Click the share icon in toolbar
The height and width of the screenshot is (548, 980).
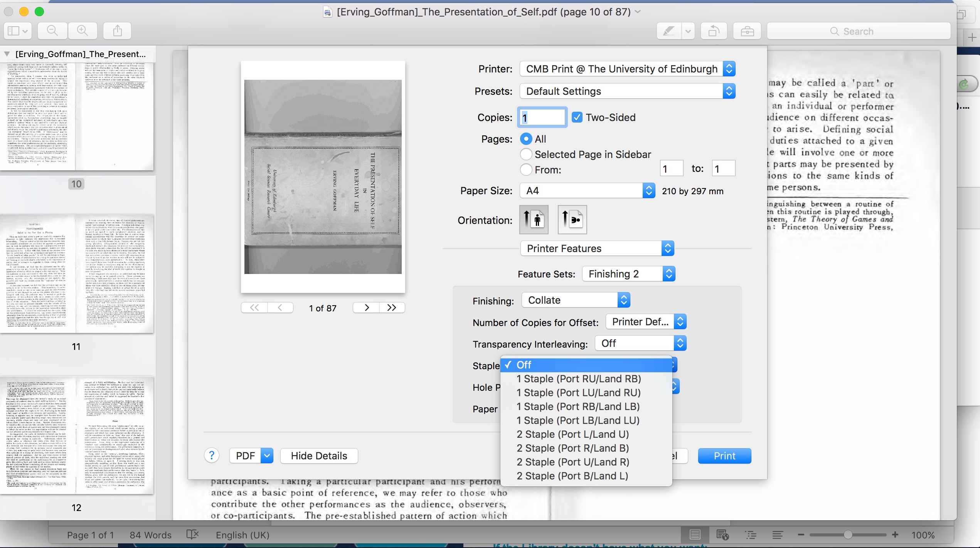pyautogui.click(x=118, y=31)
